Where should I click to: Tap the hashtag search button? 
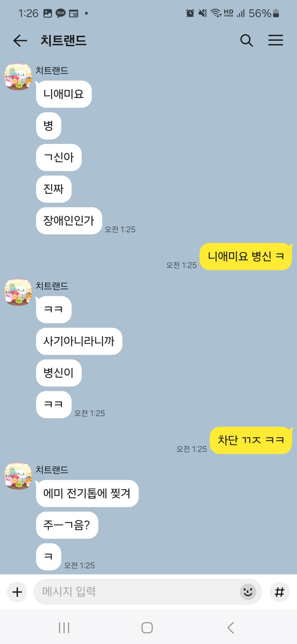click(279, 592)
